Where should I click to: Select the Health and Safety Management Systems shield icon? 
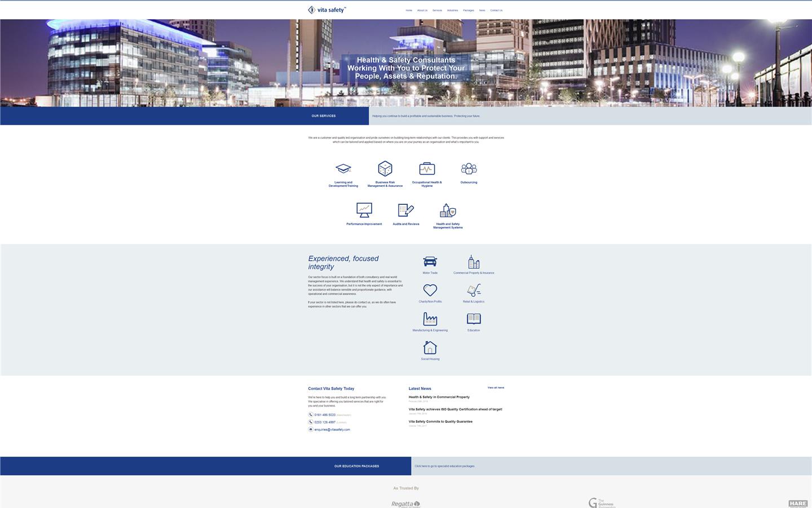click(448, 210)
